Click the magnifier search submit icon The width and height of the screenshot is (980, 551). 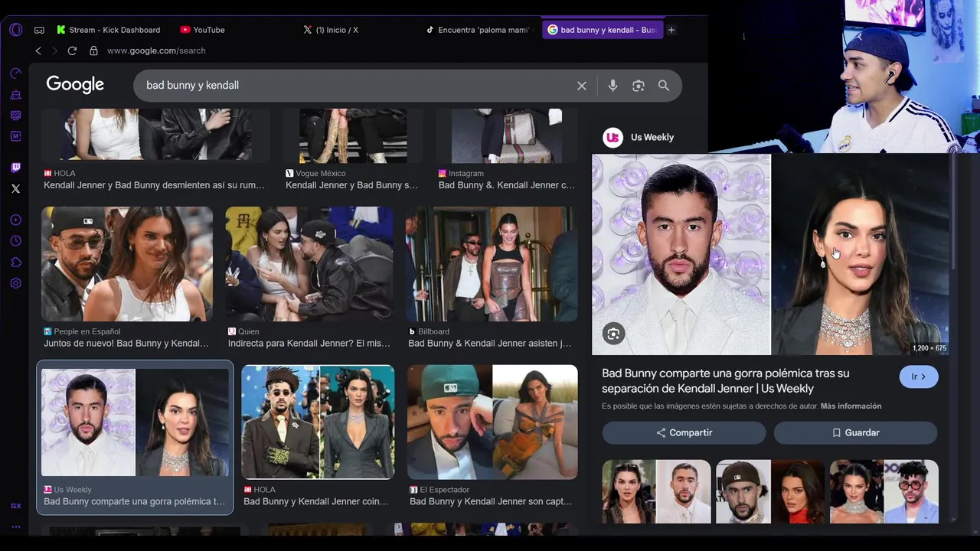664,86
